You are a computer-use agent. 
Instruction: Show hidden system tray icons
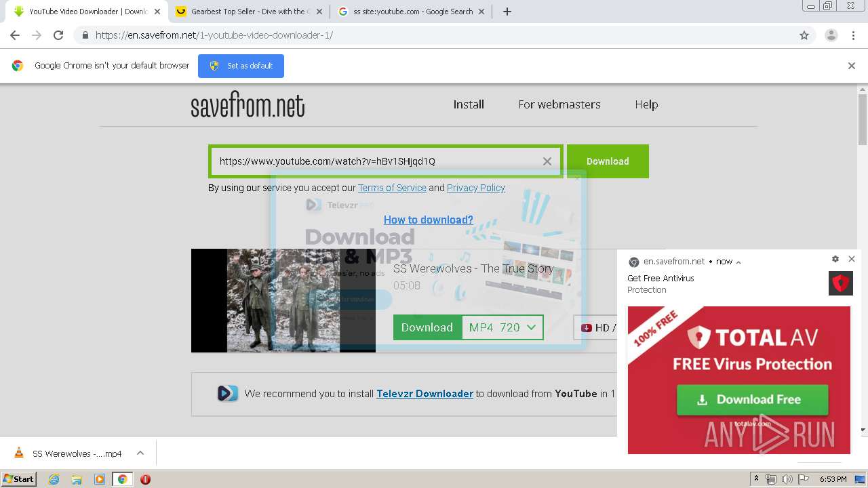pos(756,479)
